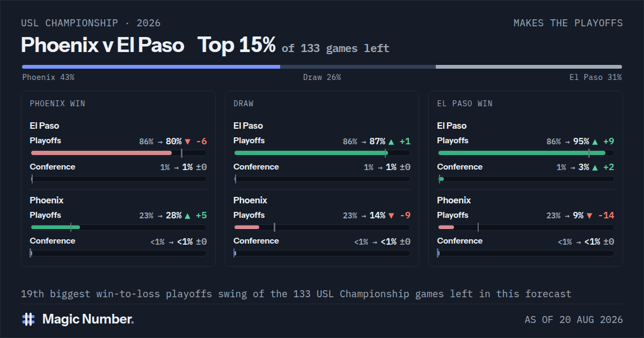This screenshot has width=644, height=338.
Task: Click the DRAW panel heading
Action: pyautogui.click(x=244, y=104)
